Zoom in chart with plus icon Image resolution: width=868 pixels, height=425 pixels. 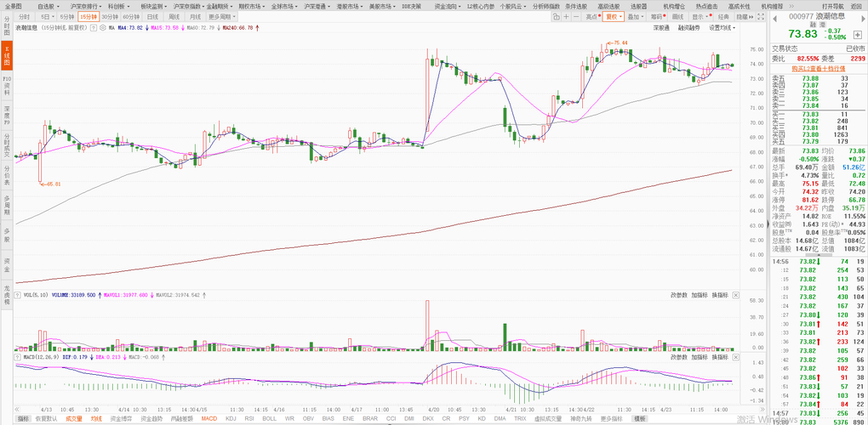(566, 17)
